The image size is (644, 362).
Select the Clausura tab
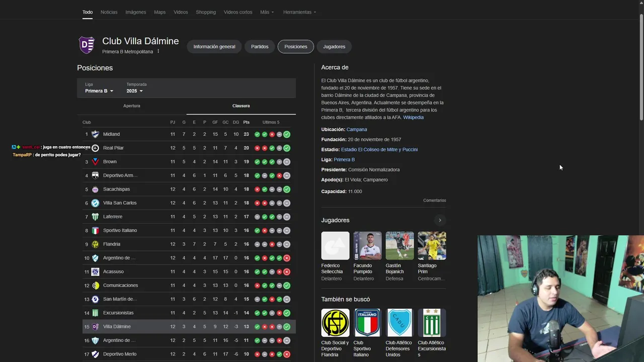click(x=241, y=106)
